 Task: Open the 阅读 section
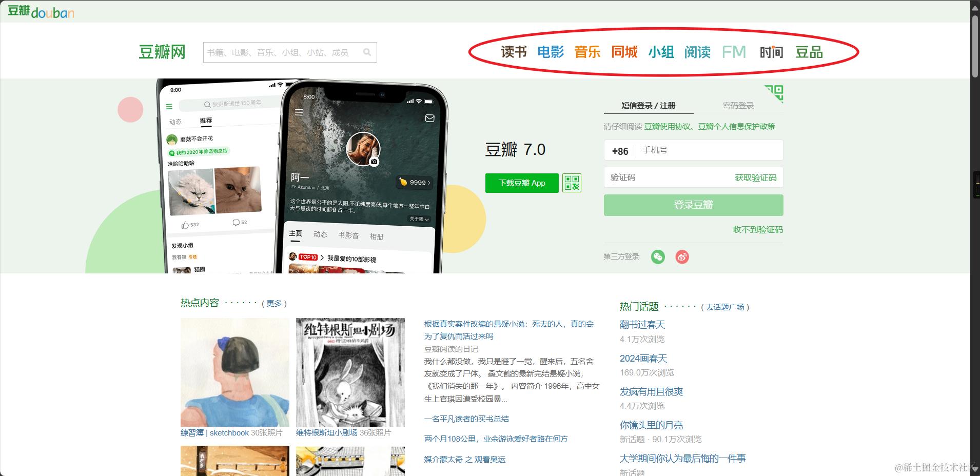tap(697, 52)
